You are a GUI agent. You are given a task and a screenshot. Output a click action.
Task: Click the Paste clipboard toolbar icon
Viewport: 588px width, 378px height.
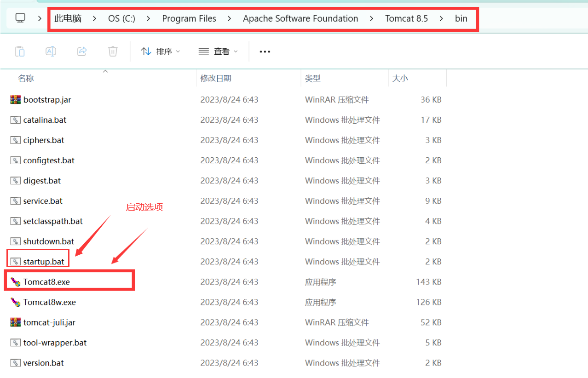point(20,51)
